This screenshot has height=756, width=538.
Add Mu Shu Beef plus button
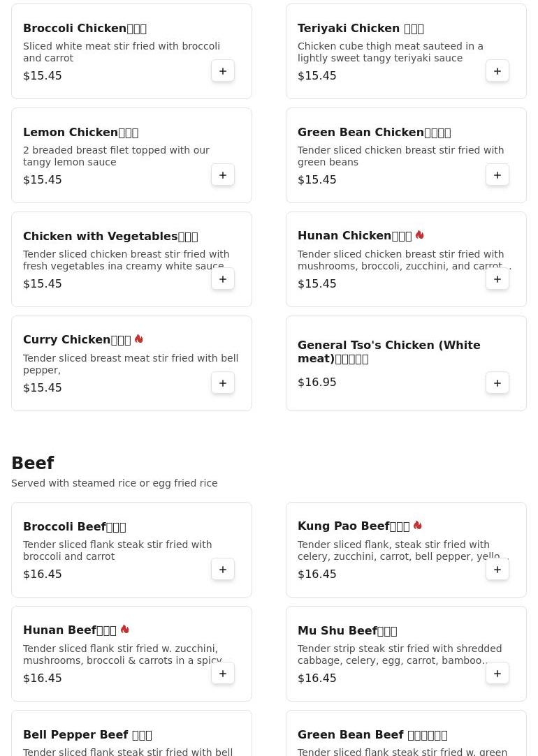497,674
